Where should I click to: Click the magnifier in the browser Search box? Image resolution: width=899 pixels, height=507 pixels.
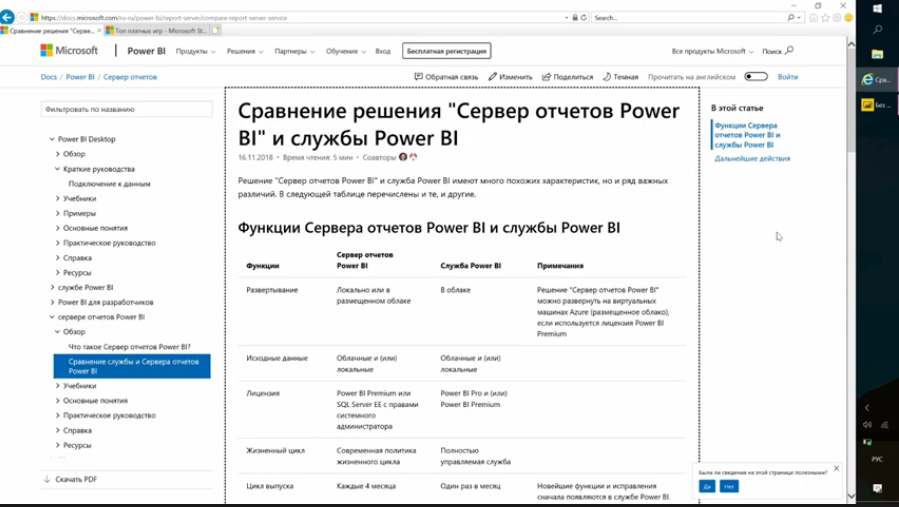(791, 18)
